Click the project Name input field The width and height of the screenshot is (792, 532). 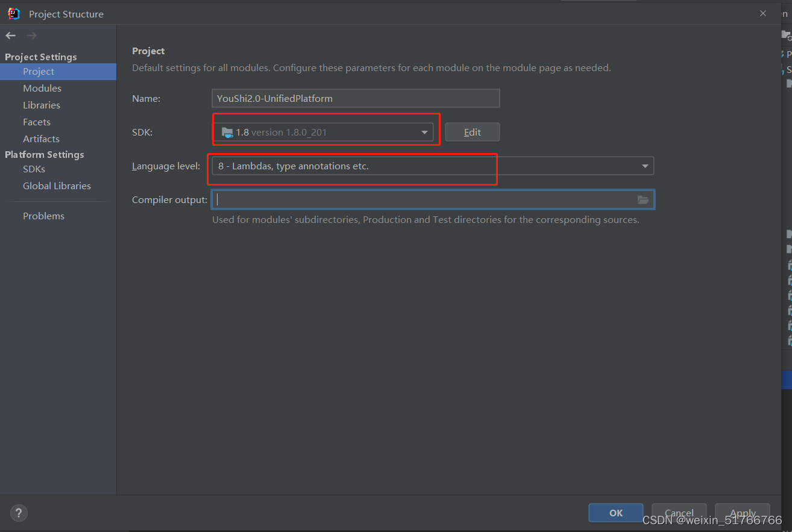coord(356,98)
